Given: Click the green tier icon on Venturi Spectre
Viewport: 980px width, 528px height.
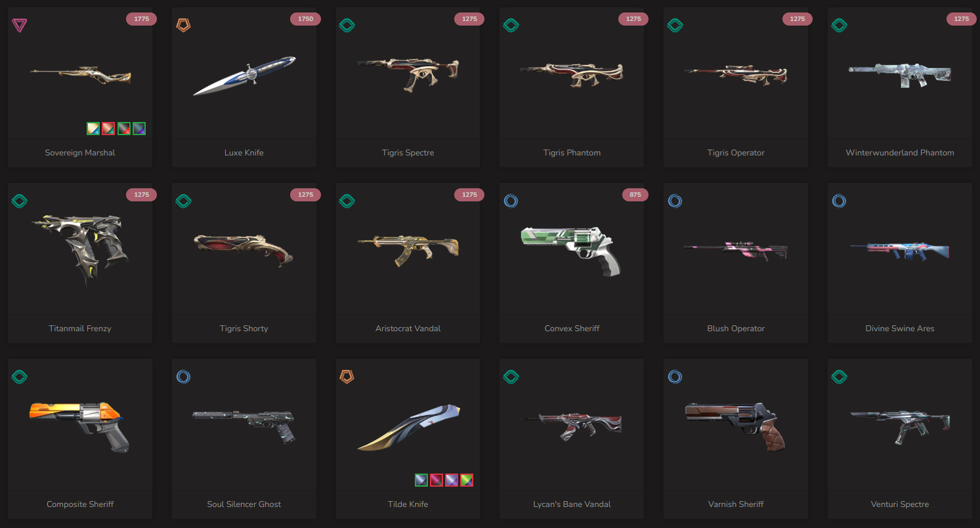Looking at the screenshot, I should (x=840, y=377).
